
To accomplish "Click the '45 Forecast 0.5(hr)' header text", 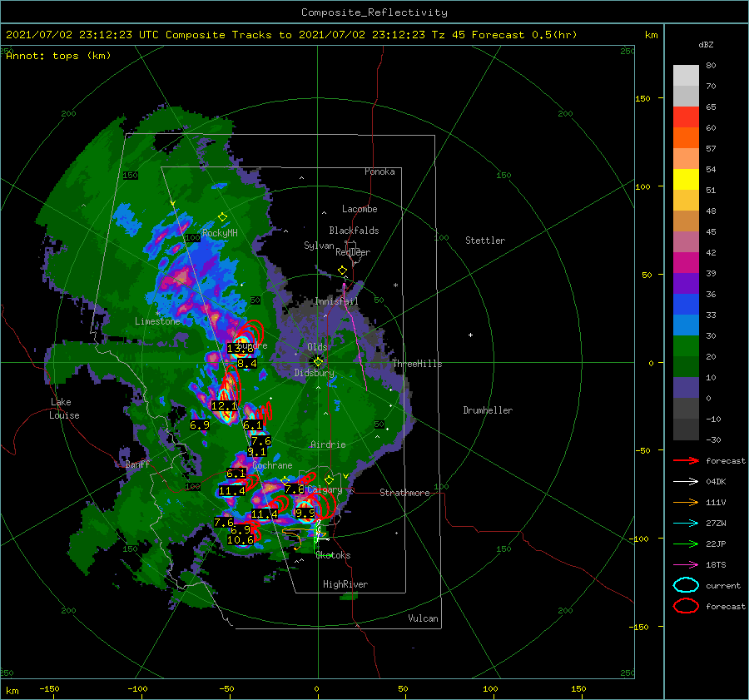I will [x=515, y=35].
